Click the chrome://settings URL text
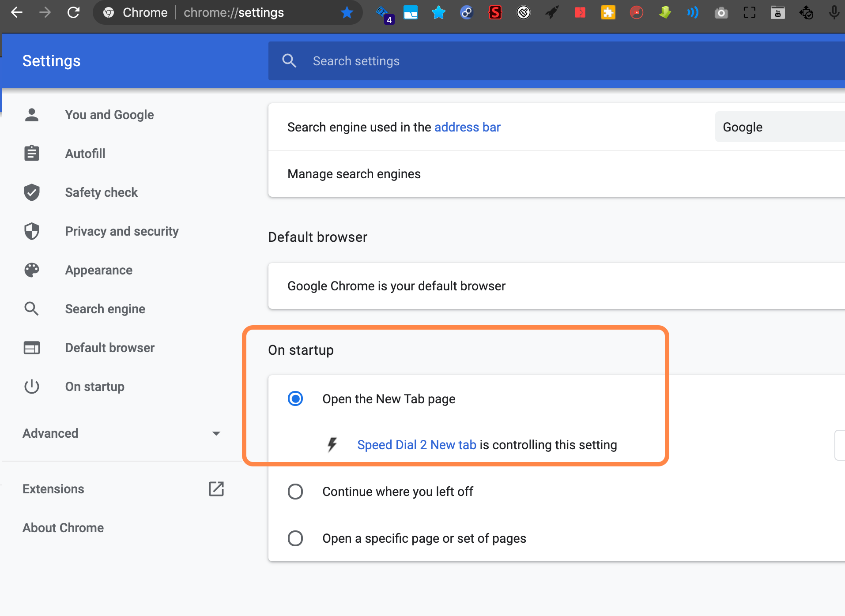 coord(234,12)
